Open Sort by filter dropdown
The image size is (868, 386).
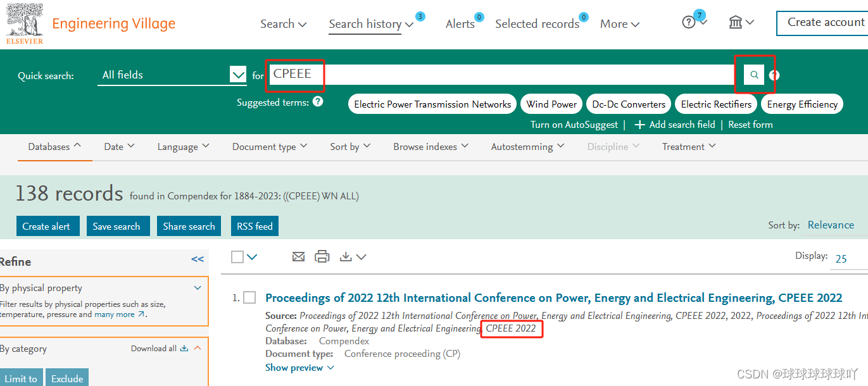(x=350, y=146)
